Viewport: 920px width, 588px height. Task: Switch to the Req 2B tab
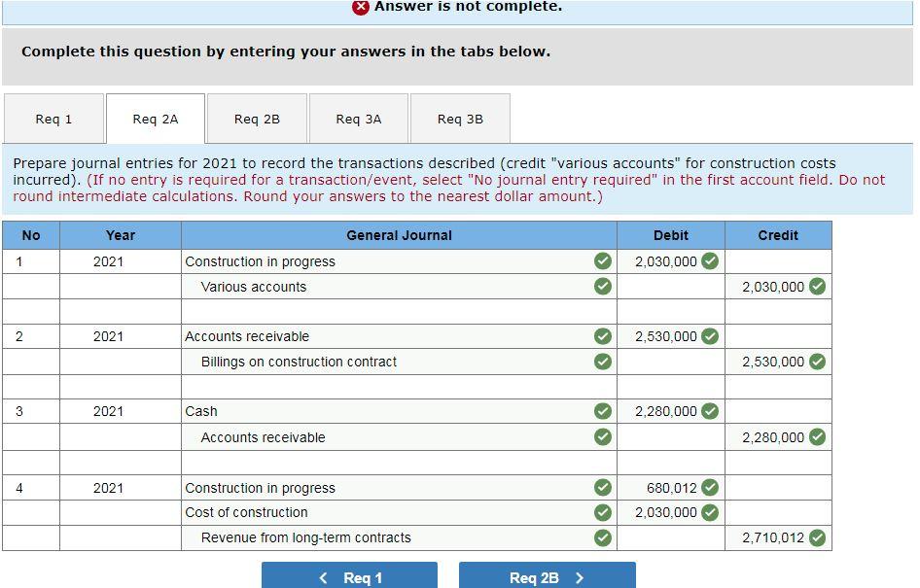(257, 118)
